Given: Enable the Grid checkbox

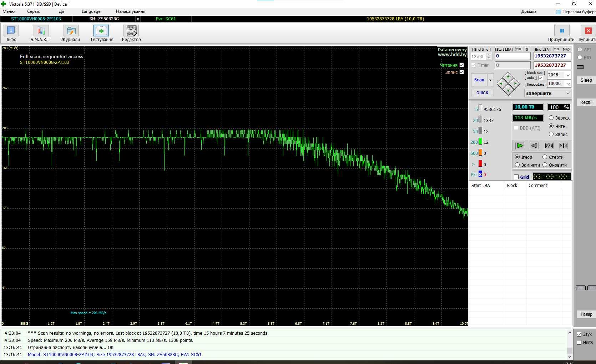Looking at the screenshot, I should (516, 177).
